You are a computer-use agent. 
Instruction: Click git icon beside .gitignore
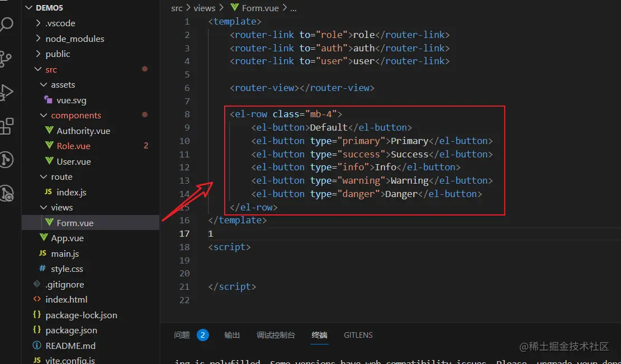pyautogui.click(x=37, y=285)
